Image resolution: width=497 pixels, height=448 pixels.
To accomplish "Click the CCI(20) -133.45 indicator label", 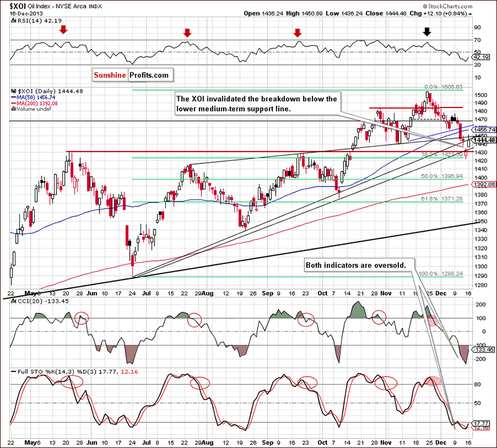I will coord(40,301).
